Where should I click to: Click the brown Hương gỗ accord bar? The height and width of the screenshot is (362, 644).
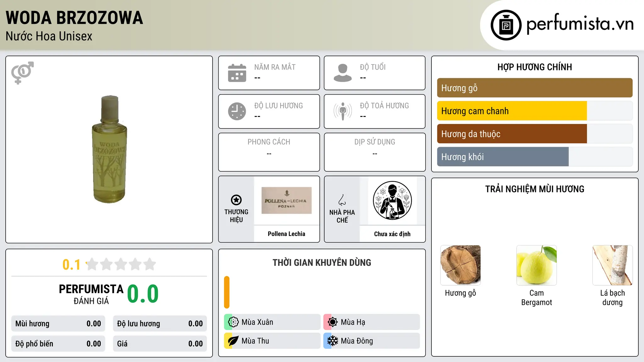(x=535, y=88)
